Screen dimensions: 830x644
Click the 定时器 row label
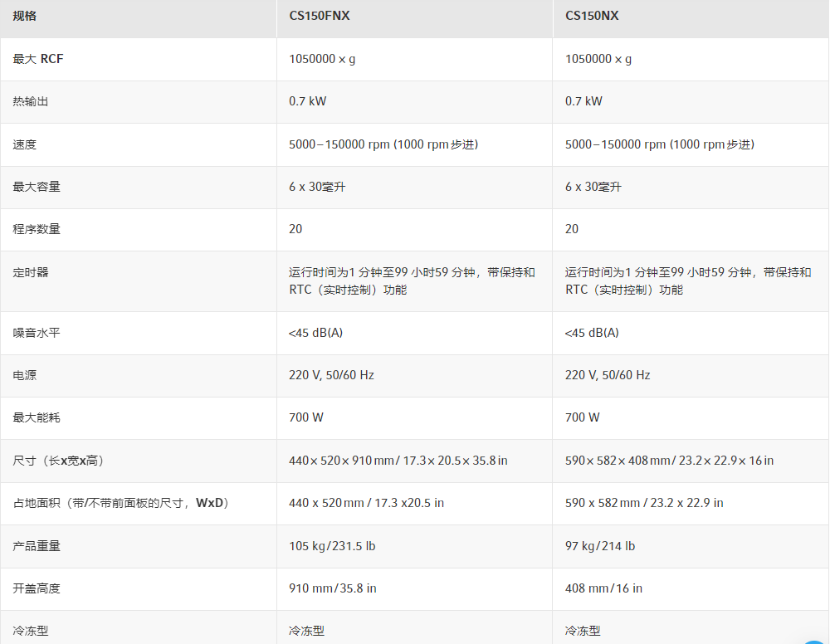31,272
